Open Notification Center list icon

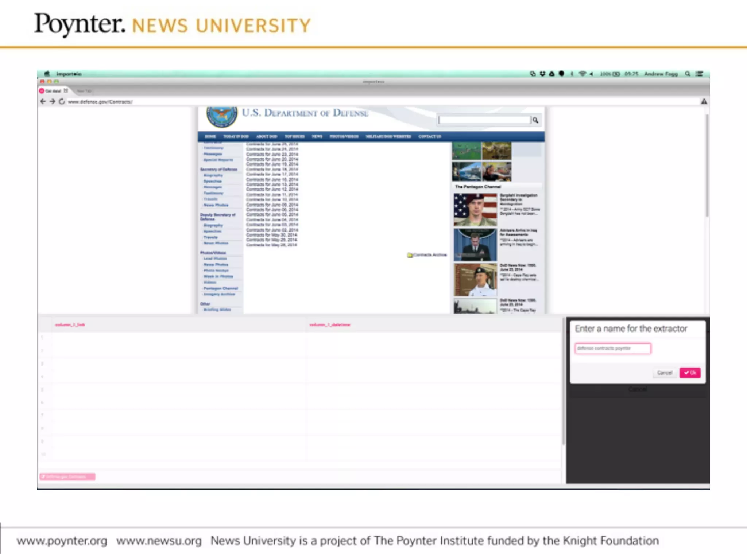[x=699, y=74]
